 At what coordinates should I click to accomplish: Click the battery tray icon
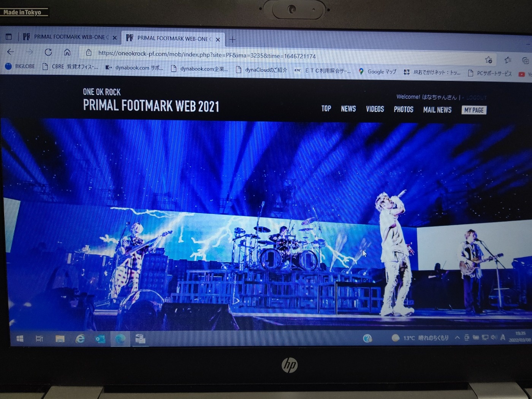click(x=476, y=337)
